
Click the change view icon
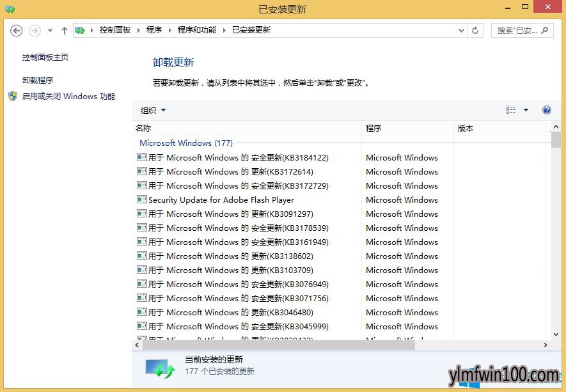[511, 110]
